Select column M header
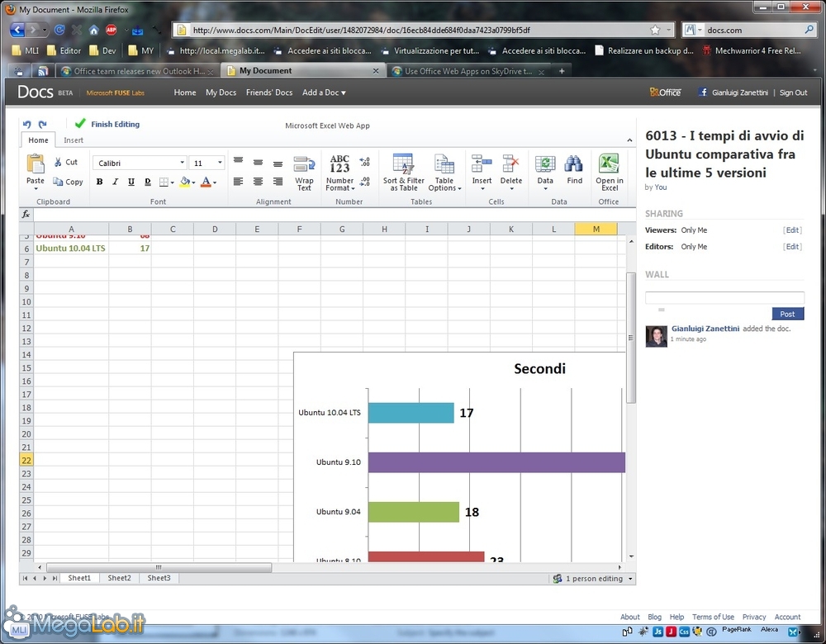 point(596,229)
